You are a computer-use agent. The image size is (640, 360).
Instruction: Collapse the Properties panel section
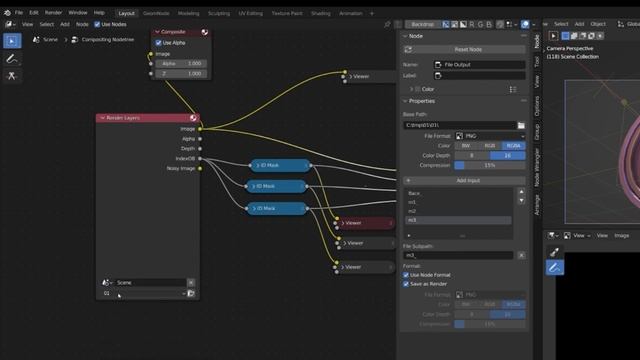click(x=405, y=101)
